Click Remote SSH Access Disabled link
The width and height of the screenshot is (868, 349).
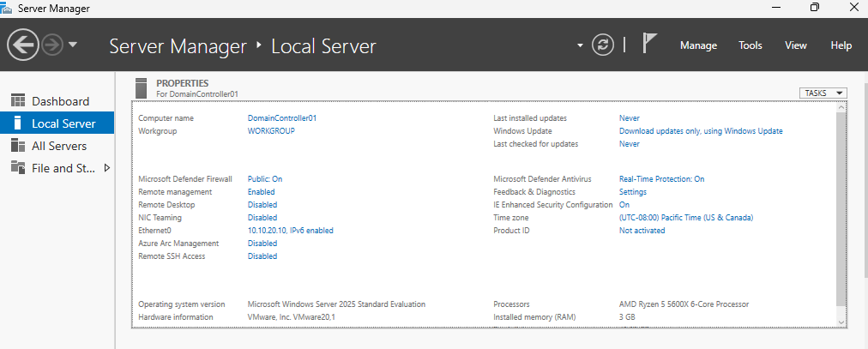click(x=262, y=256)
